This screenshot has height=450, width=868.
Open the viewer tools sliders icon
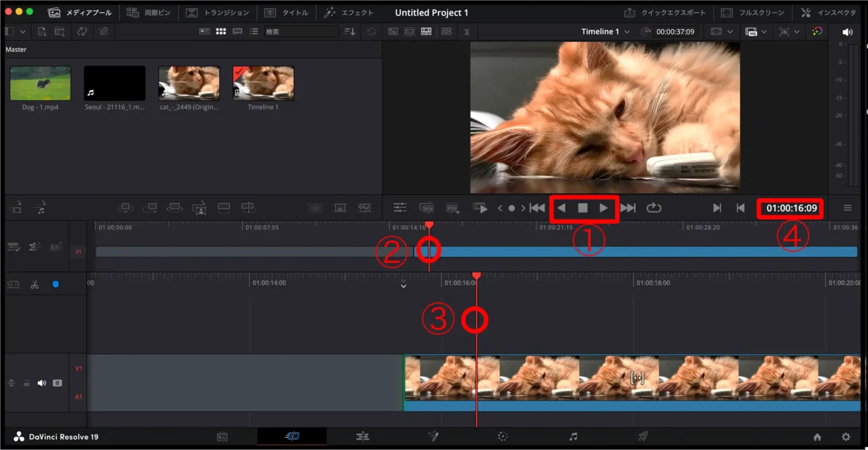(x=400, y=208)
